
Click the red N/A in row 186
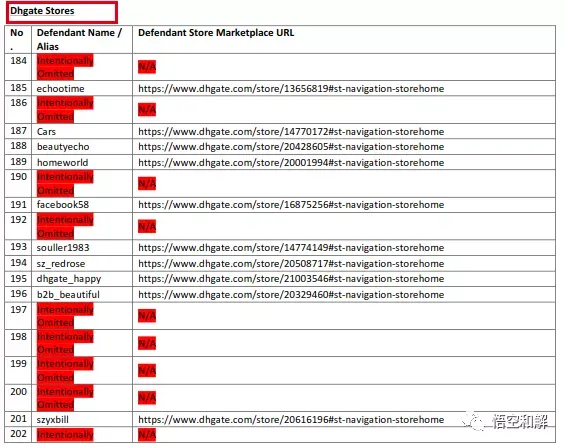pos(147,109)
